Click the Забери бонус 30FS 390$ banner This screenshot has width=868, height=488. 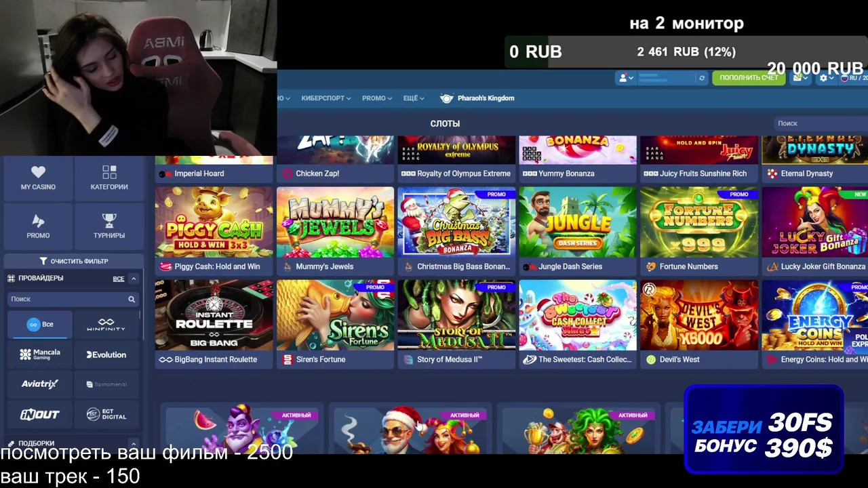(764, 429)
